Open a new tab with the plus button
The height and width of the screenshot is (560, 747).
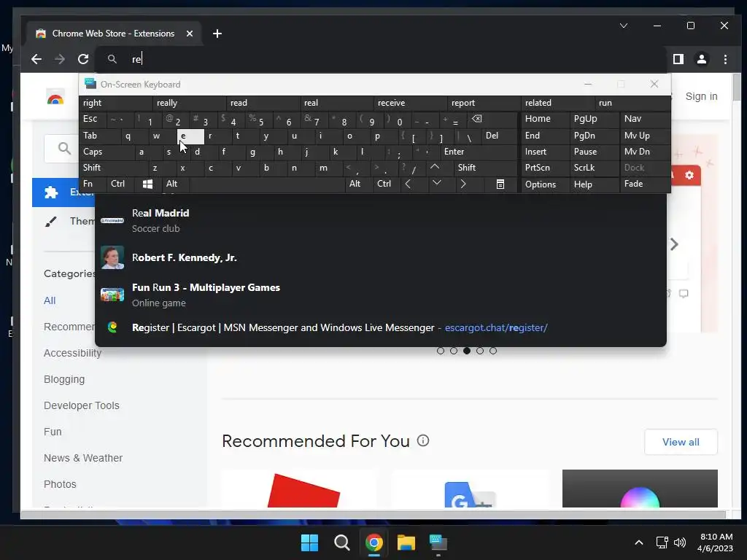(217, 34)
